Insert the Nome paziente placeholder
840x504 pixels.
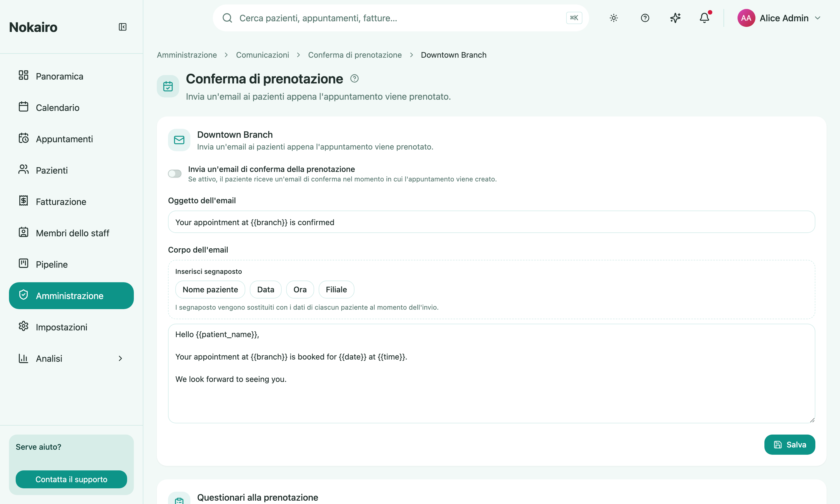pos(210,290)
